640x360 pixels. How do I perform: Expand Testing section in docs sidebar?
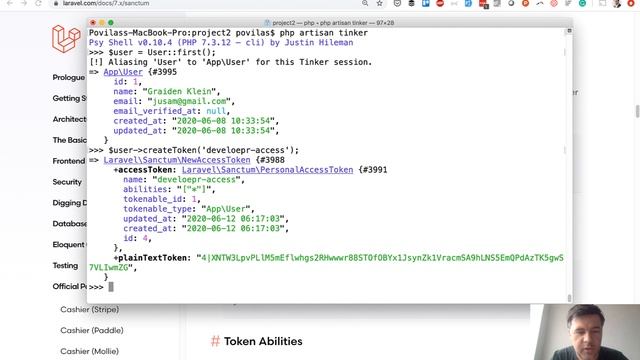pyautogui.click(x=65, y=266)
